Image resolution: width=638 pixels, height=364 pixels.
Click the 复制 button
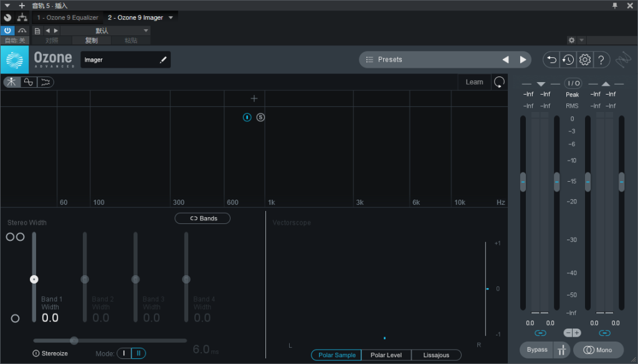92,40
